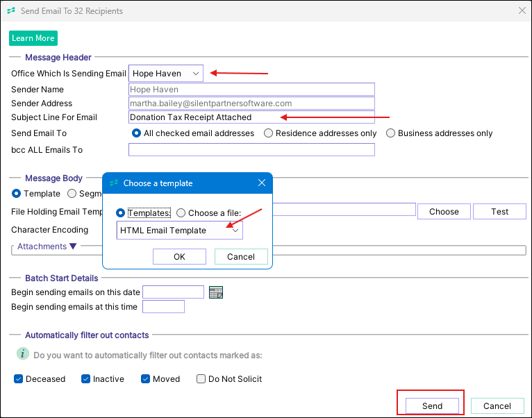The width and height of the screenshot is (532, 418).
Task: Click the green info icon
Action: (x=23, y=354)
